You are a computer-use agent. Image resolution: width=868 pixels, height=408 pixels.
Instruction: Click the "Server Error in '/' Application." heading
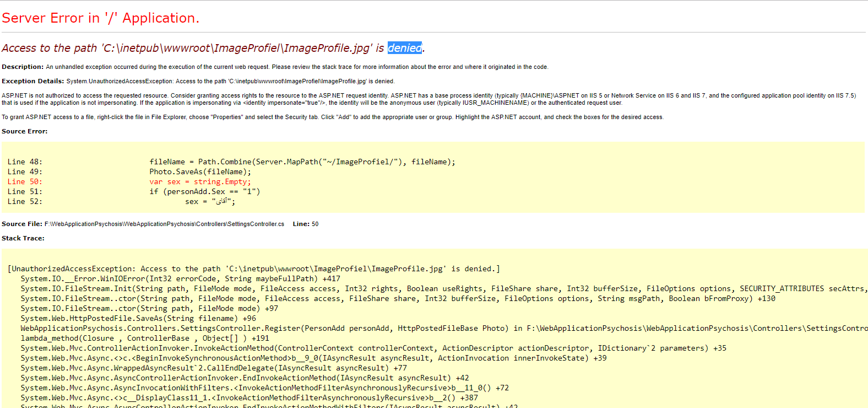point(100,18)
